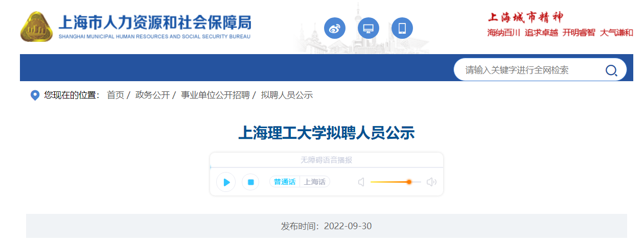Open 政务公开 breadcrumb link
The image size is (644, 244).
(x=152, y=95)
